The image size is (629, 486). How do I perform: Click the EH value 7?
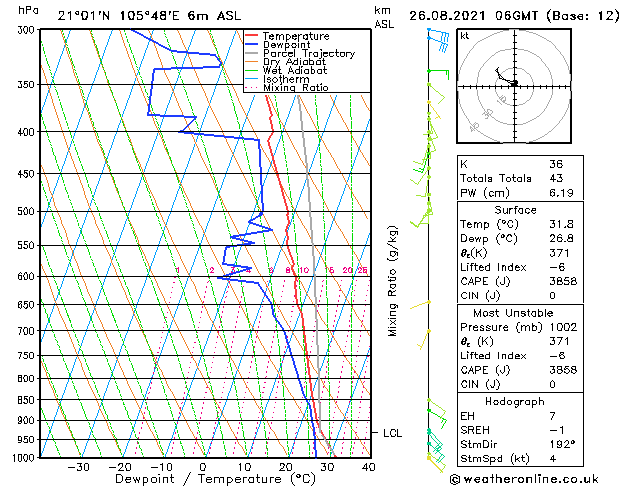tap(553, 416)
